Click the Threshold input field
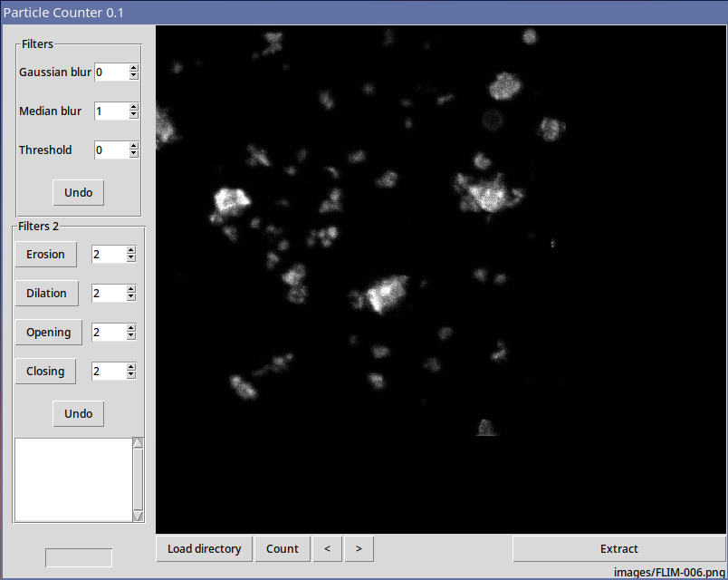This screenshot has height=580, width=728. pyautogui.click(x=112, y=150)
